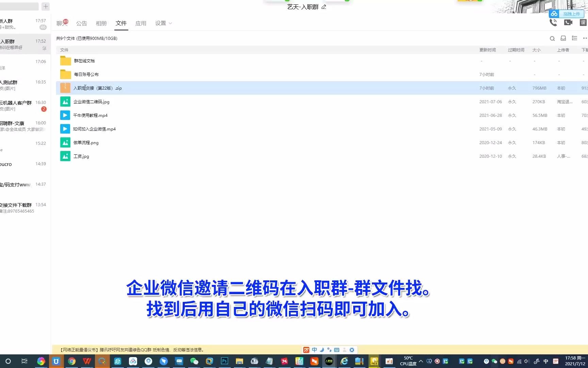Sort files by 更新时间 column
The height and width of the screenshot is (368, 588).
click(x=487, y=50)
